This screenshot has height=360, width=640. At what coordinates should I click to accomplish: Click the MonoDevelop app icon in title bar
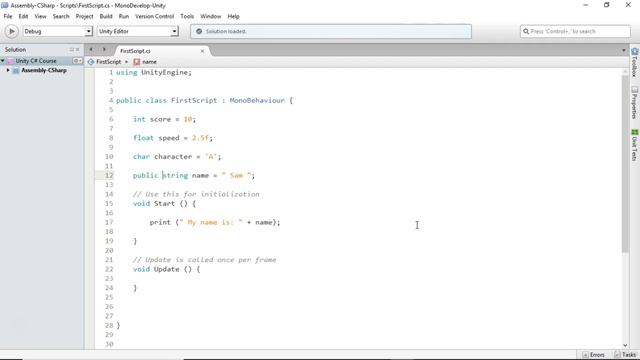[4, 5]
